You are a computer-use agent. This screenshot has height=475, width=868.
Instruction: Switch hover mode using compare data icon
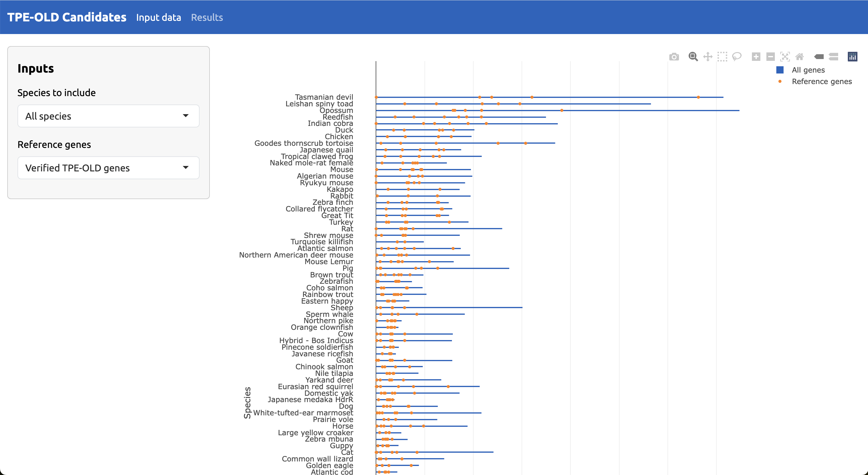pyautogui.click(x=834, y=57)
